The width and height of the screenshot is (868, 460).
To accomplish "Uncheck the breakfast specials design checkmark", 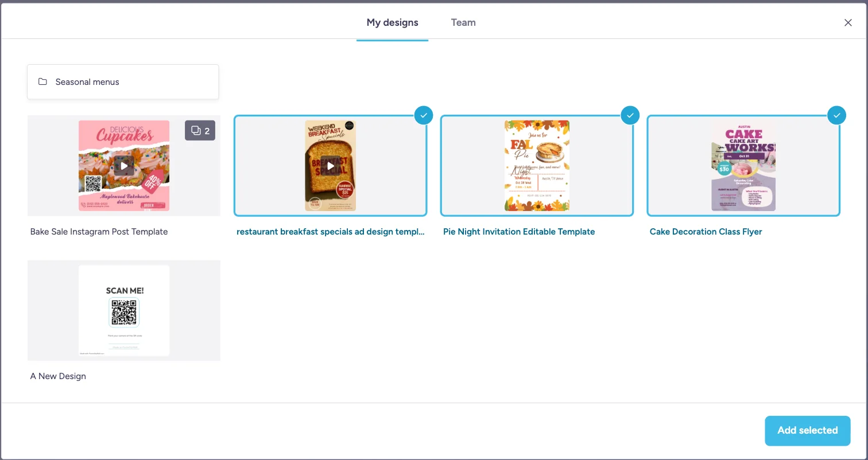I will 424,115.
